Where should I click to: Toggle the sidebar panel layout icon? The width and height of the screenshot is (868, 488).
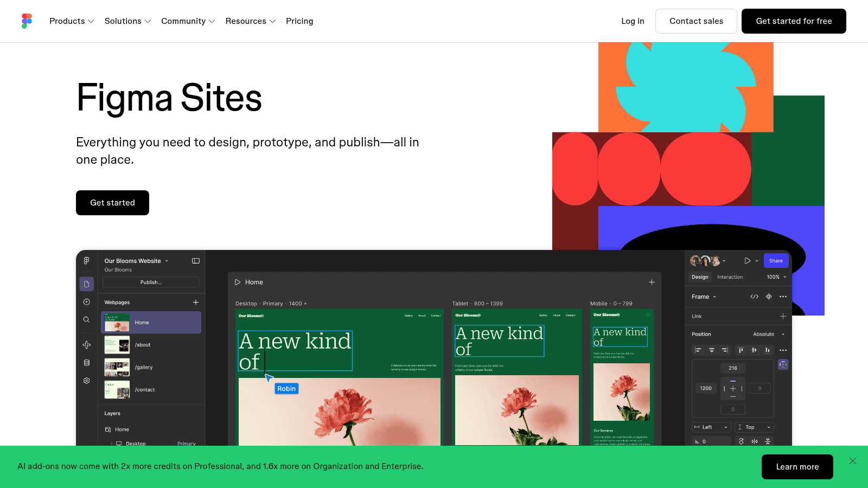(x=196, y=261)
